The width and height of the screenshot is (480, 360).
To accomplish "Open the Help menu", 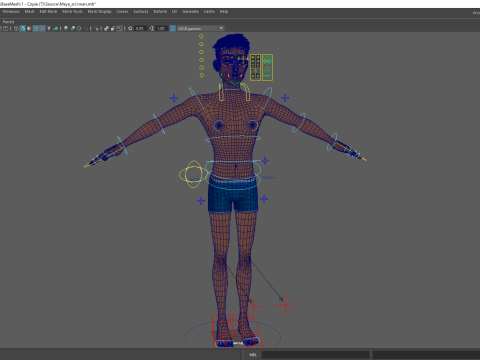I will point(224,11).
